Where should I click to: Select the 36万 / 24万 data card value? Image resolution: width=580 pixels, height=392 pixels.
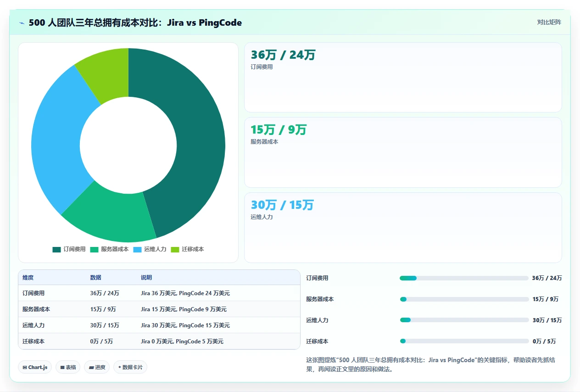coord(283,55)
